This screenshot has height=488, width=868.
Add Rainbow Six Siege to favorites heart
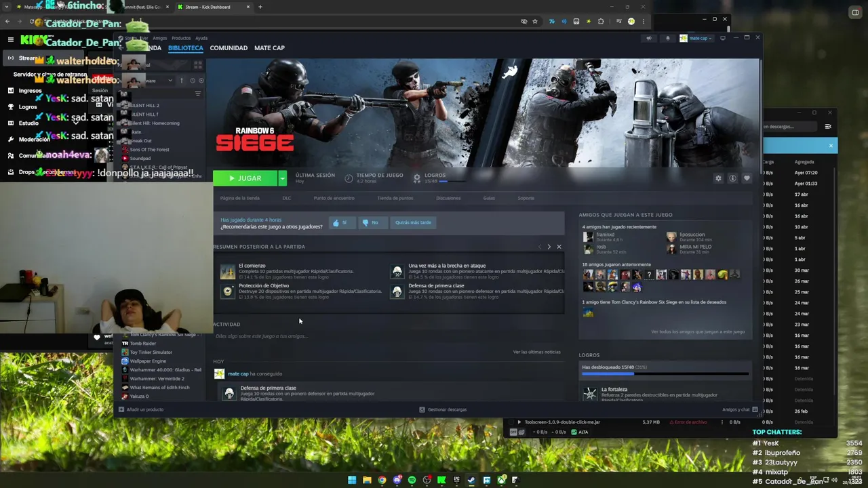(747, 178)
